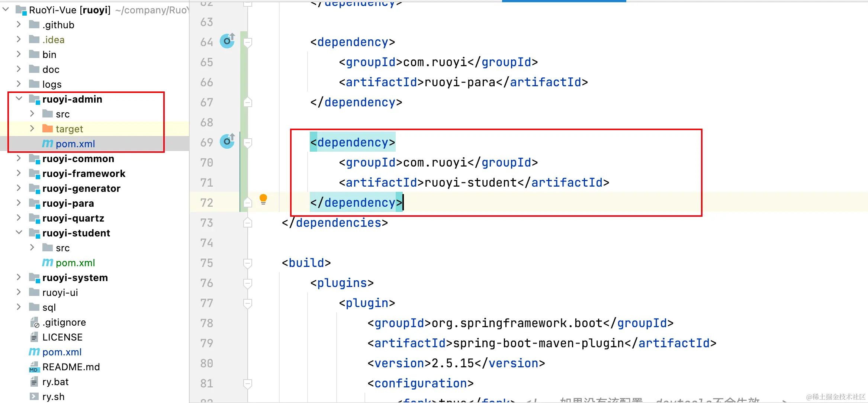Fold the plugins tag at line 76
Image resolution: width=868 pixels, height=403 pixels.
point(248,283)
